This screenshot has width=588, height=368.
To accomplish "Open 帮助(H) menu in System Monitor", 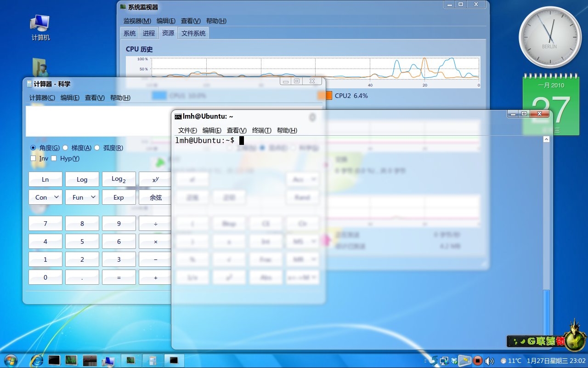I will click(x=216, y=21).
